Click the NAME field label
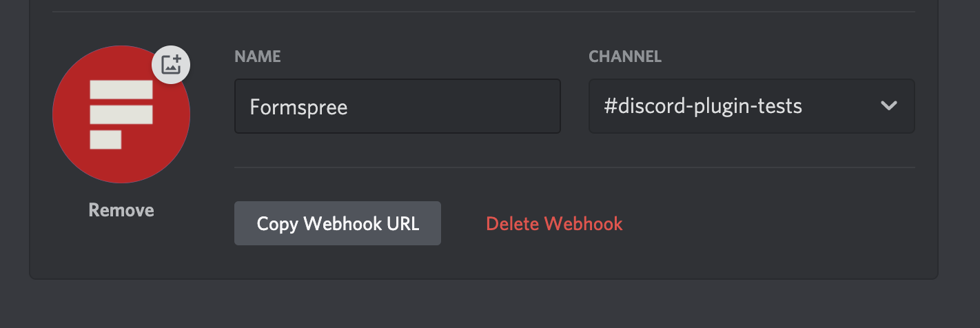This screenshot has height=328, width=980. (x=257, y=57)
